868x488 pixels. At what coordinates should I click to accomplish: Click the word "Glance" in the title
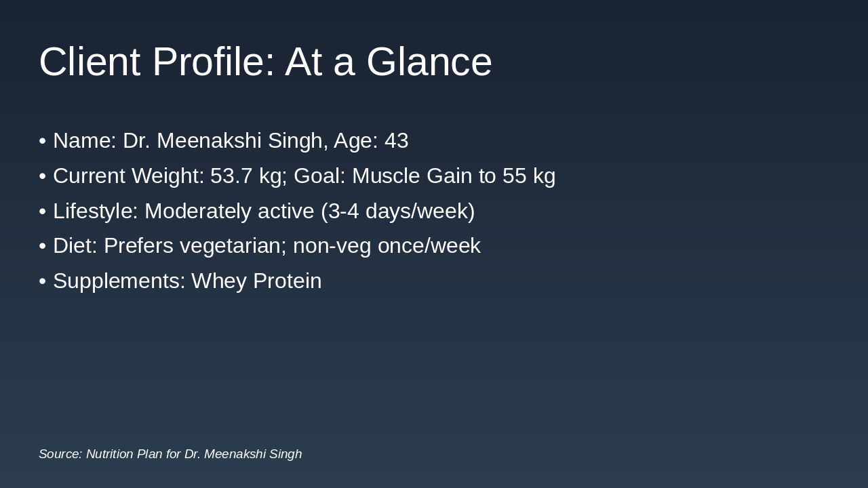pos(429,62)
